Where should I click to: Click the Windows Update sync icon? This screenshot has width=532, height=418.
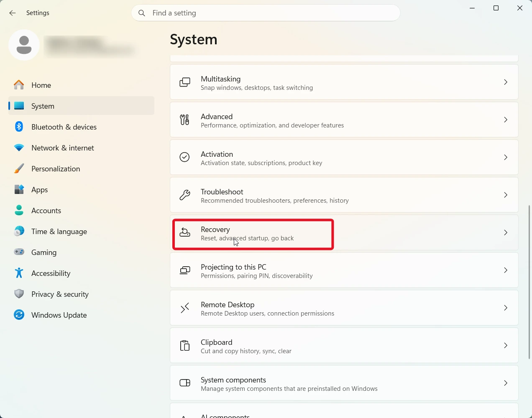tap(19, 315)
